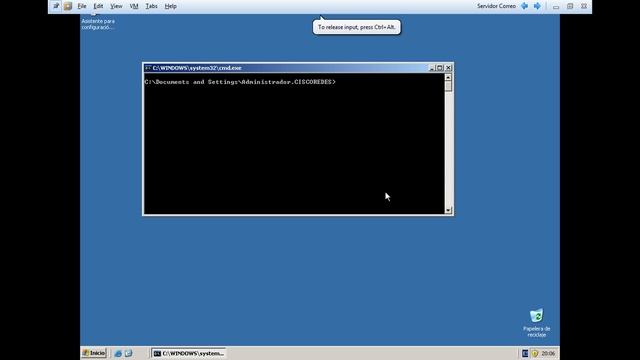This screenshot has width=640, height=360.
Task: Click the Servidor Correo tab label
Action: tap(496, 6)
